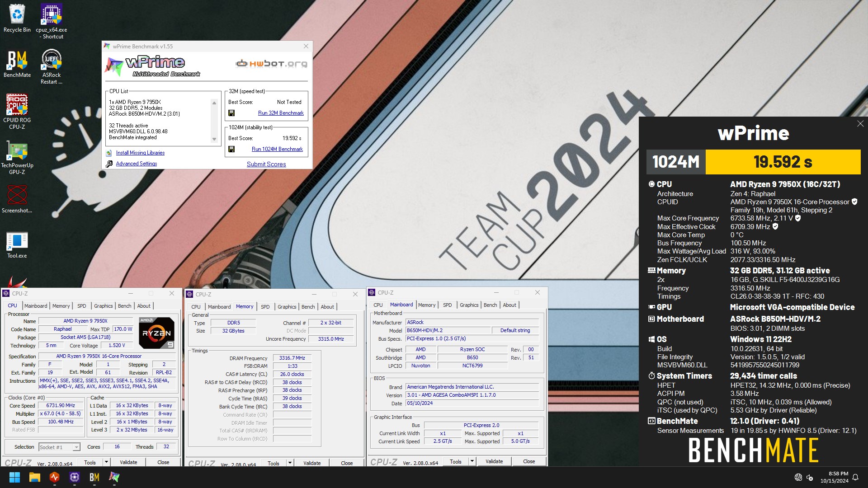868x488 pixels.
Task: Switch to BenchMate via the taskbar icon
Action: click(94, 477)
